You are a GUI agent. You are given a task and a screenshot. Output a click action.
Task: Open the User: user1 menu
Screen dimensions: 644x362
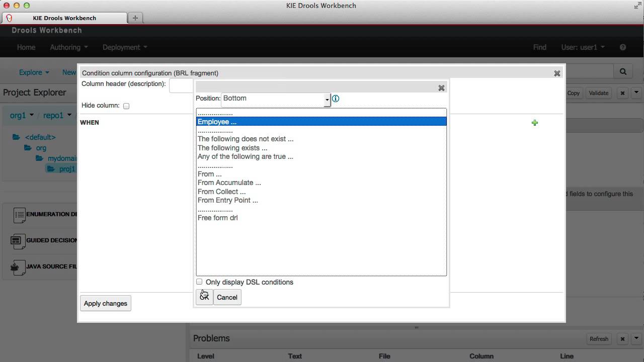pos(583,47)
